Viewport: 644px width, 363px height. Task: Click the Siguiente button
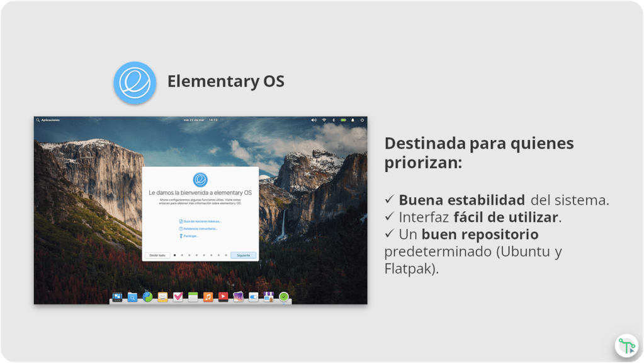tap(244, 255)
